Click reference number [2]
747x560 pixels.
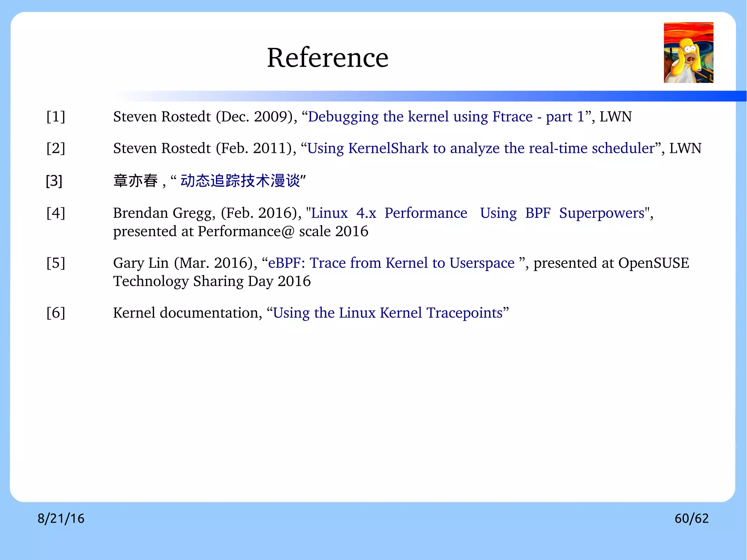(56, 148)
